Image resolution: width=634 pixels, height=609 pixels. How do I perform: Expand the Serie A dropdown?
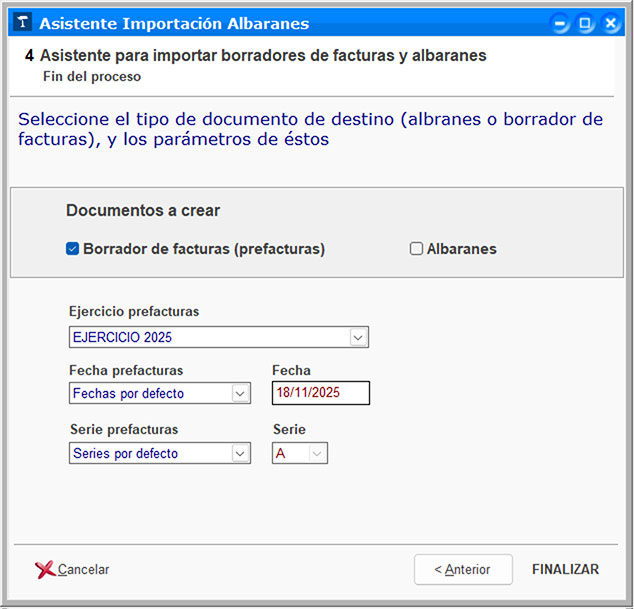[317, 453]
